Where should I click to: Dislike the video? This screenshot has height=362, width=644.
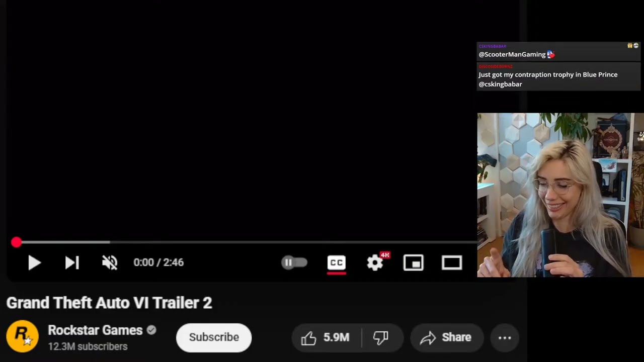point(381,337)
